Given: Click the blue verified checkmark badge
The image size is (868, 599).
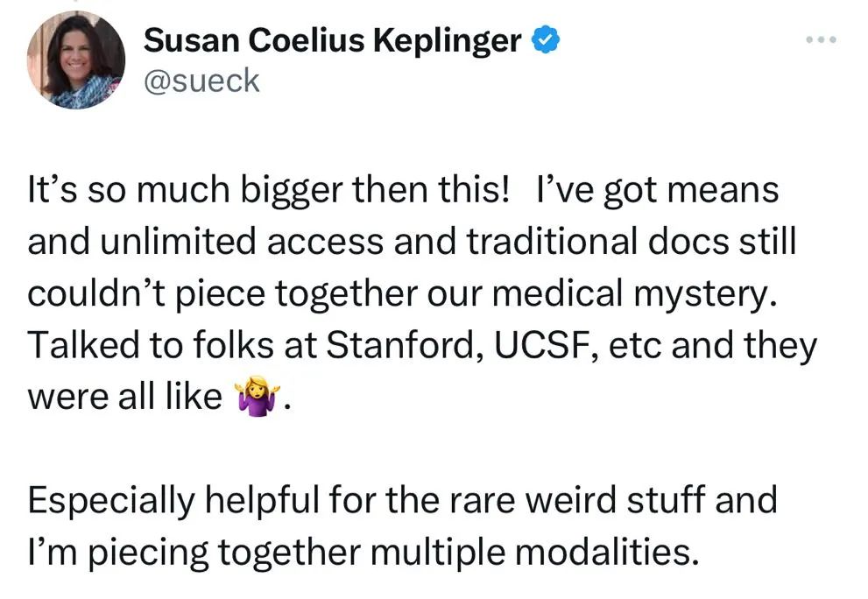Looking at the screenshot, I should coord(546,39).
